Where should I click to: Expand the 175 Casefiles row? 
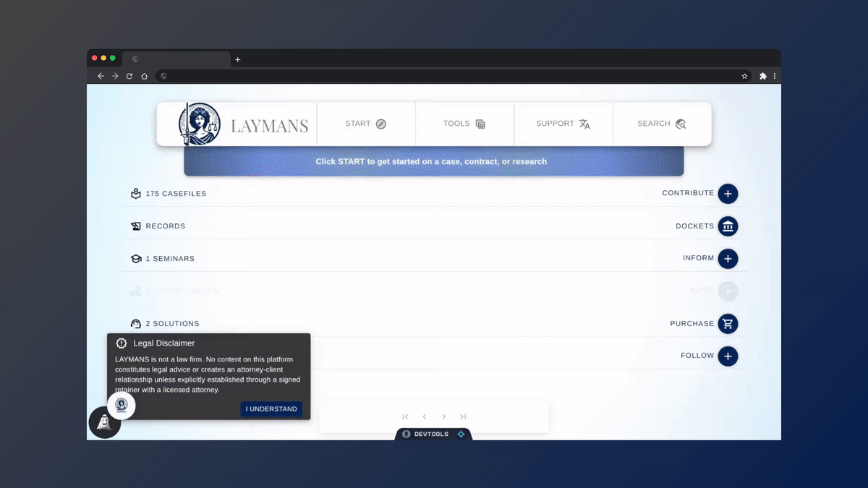coord(175,194)
